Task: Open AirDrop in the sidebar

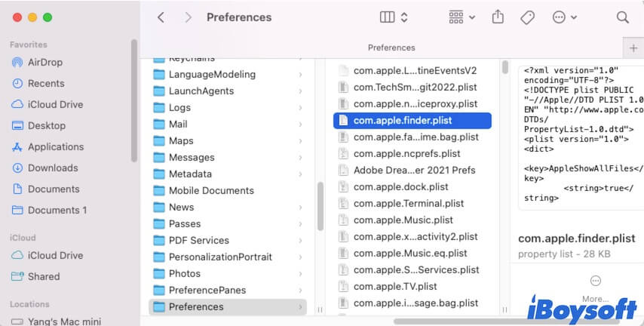Action: pyautogui.click(x=45, y=62)
